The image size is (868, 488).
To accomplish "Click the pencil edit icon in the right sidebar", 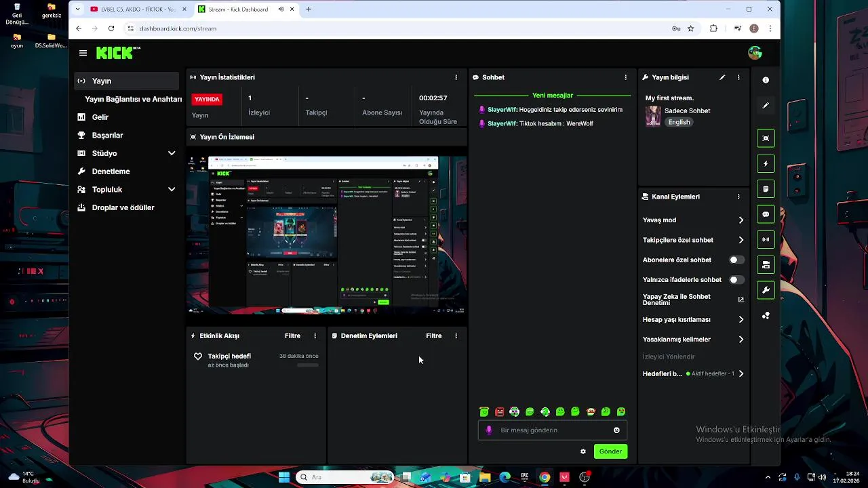I will coord(766,106).
